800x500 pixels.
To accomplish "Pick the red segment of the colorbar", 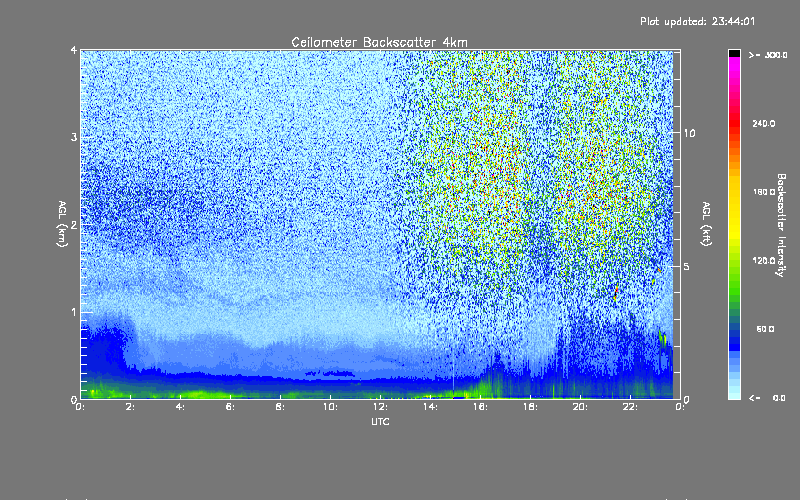I will (x=734, y=122).
